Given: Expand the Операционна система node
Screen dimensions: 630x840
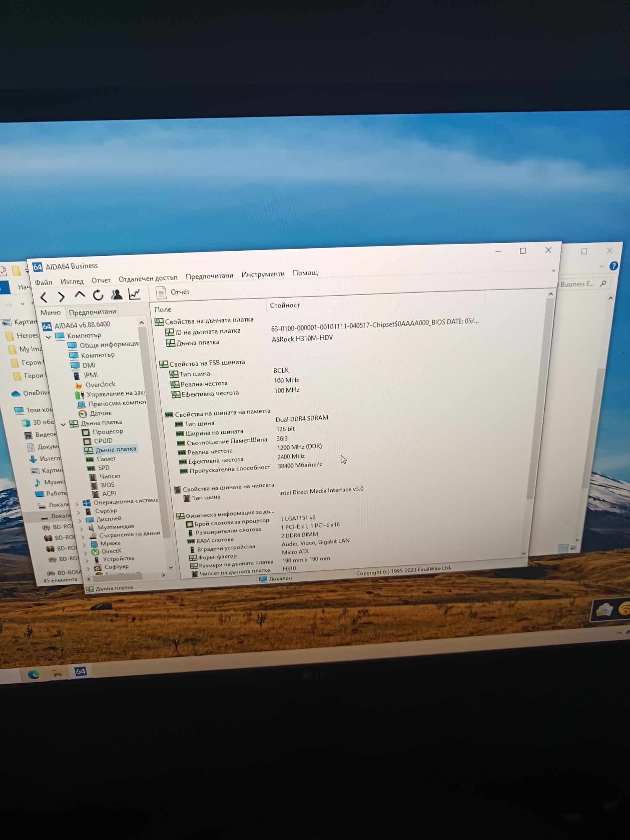Looking at the screenshot, I should [77, 504].
